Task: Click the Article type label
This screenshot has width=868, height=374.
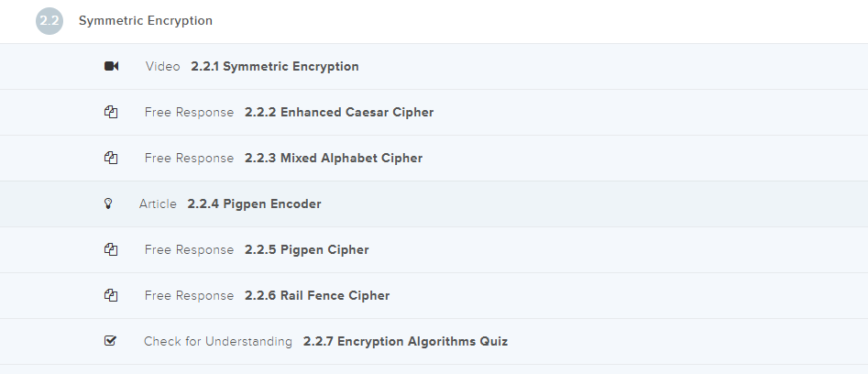Action: [x=158, y=203]
